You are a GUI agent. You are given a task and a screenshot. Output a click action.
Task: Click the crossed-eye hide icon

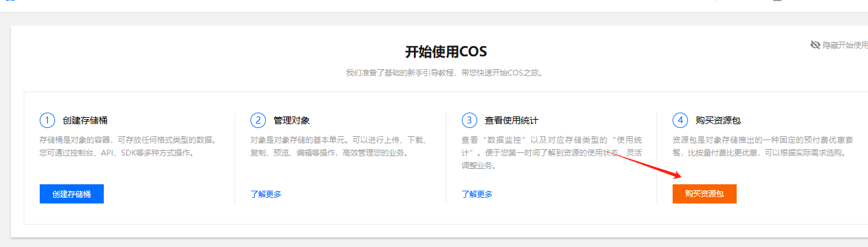(815, 45)
